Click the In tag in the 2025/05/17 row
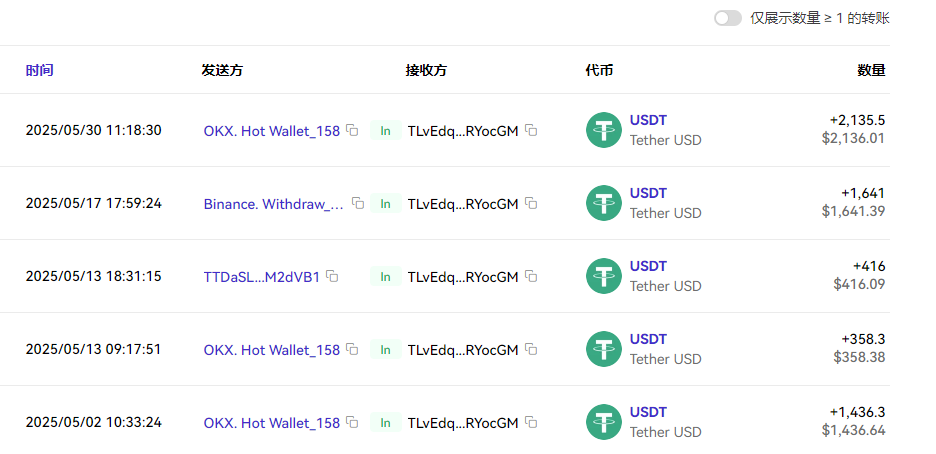 point(385,204)
